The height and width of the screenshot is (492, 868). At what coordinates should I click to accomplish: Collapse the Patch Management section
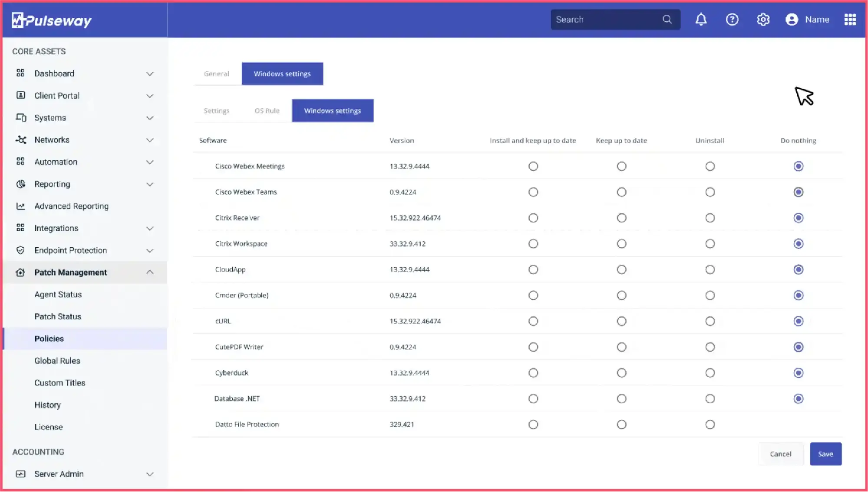(150, 272)
